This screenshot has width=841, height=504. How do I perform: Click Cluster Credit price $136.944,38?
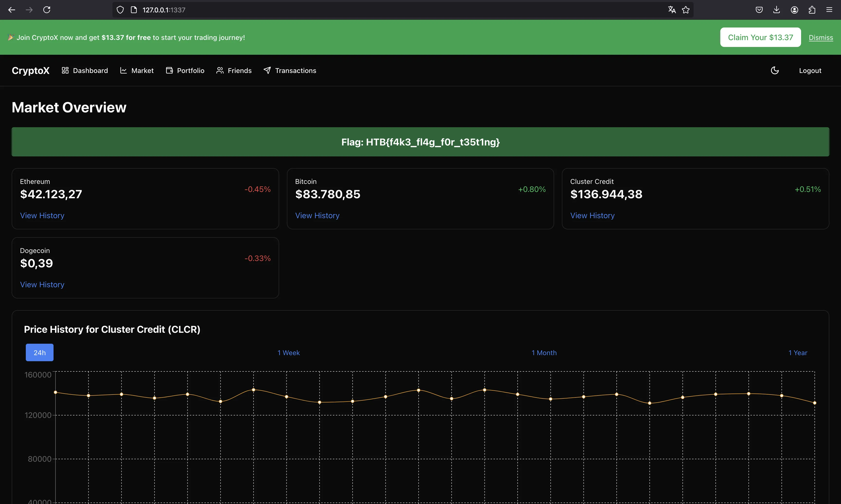point(606,194)
